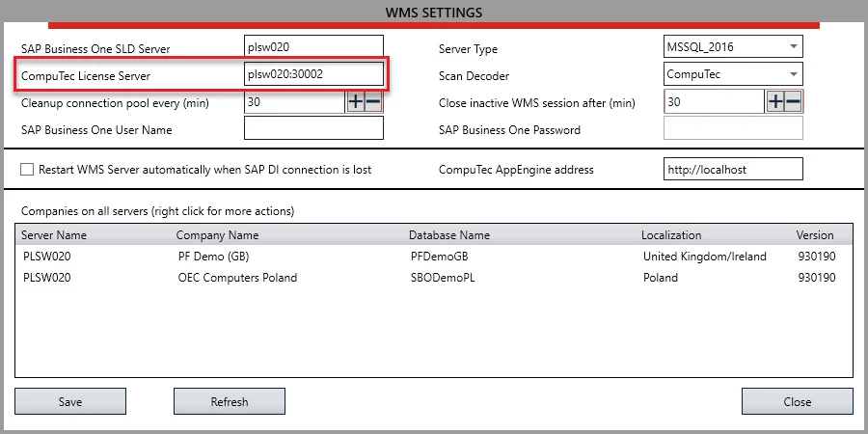Screen dimensions: 868x434
Task: Open the Scan Decoder dropdown
Action: [x=732, y=73]
